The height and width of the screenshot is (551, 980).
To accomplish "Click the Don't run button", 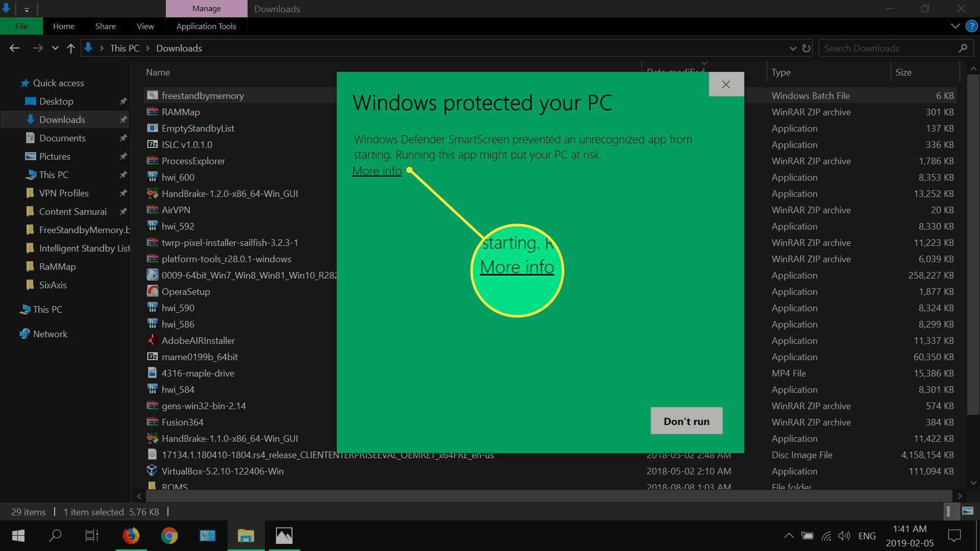I will coord(687,421).
